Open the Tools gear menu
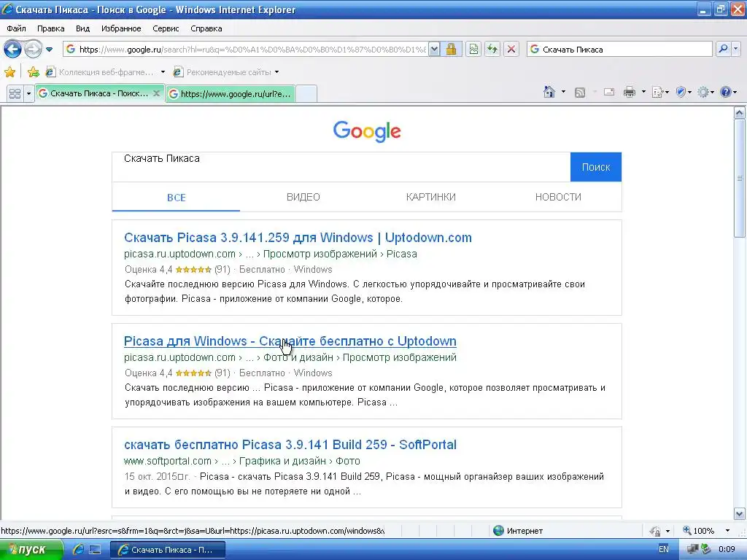The image size is (747, 560). 705,92
